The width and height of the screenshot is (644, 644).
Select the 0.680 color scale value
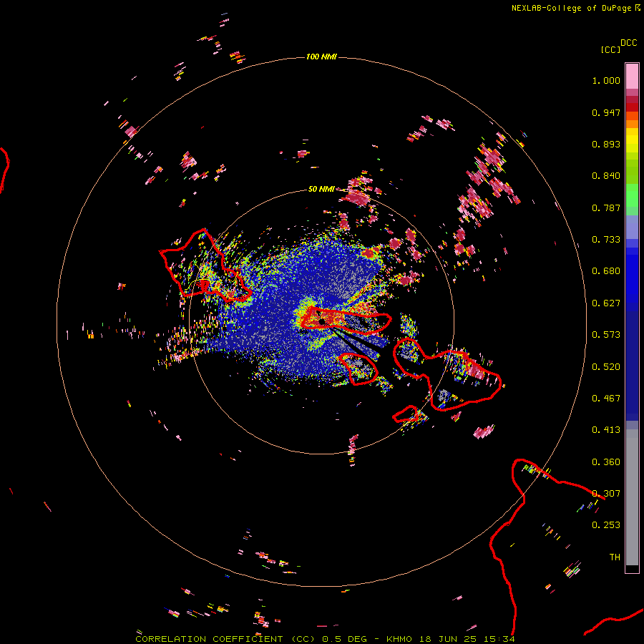606,271
